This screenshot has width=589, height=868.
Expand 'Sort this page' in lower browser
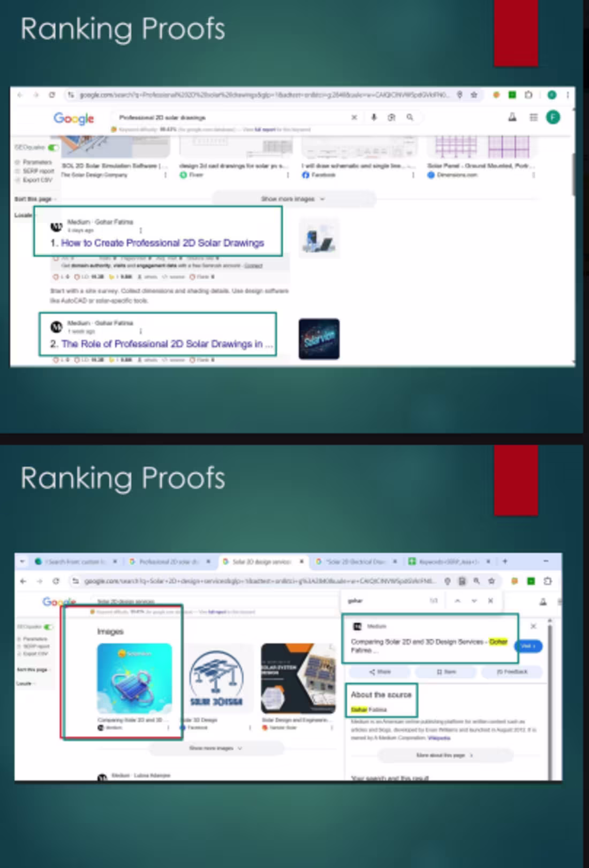[x=33, y=670]
